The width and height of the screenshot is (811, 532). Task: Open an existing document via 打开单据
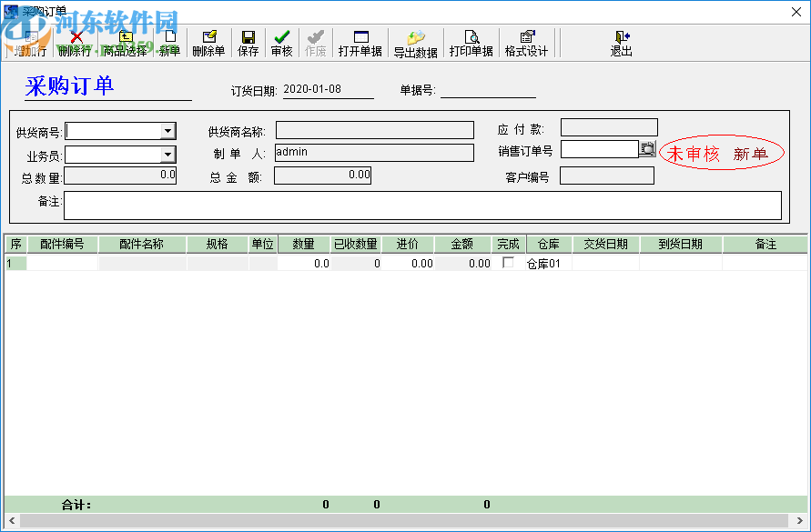click(x=360, y=43)
